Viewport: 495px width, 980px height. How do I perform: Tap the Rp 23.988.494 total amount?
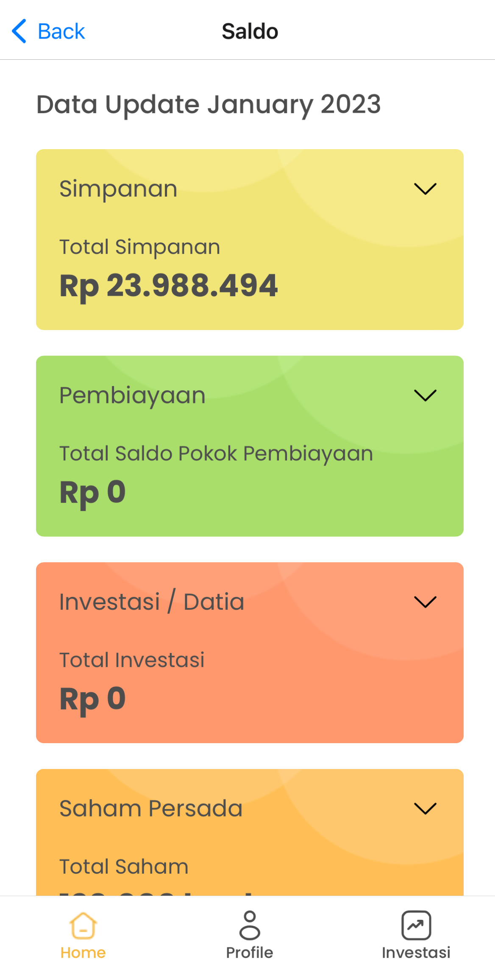pos(169,286)
